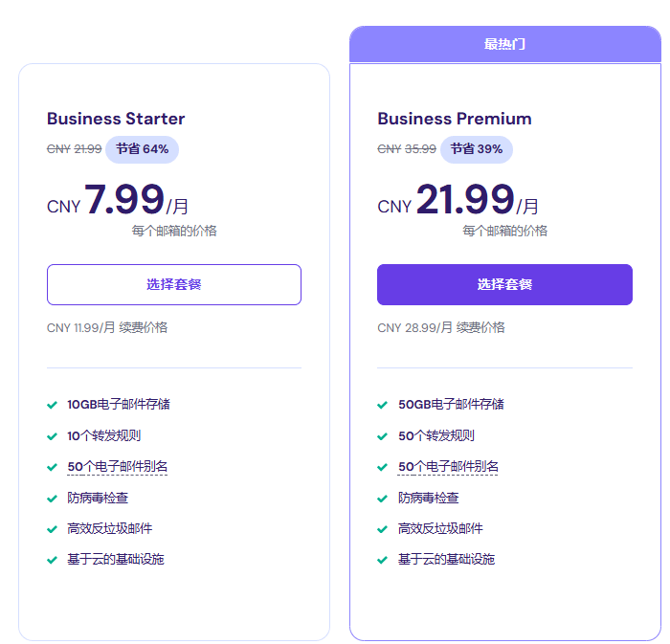Click the 最热门 banner tab

(x=504, y=44)
